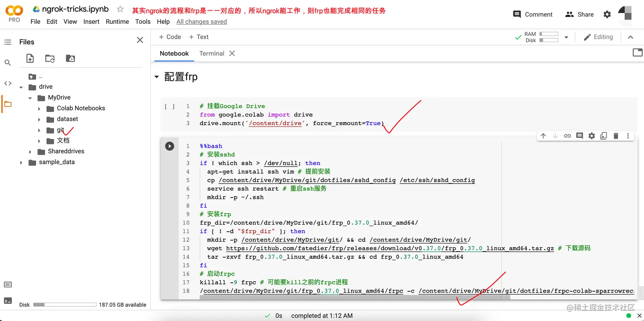This screenshot has height=321, width=644.
Task: Upload a file using the upload icon
Action: click(30, 58)
